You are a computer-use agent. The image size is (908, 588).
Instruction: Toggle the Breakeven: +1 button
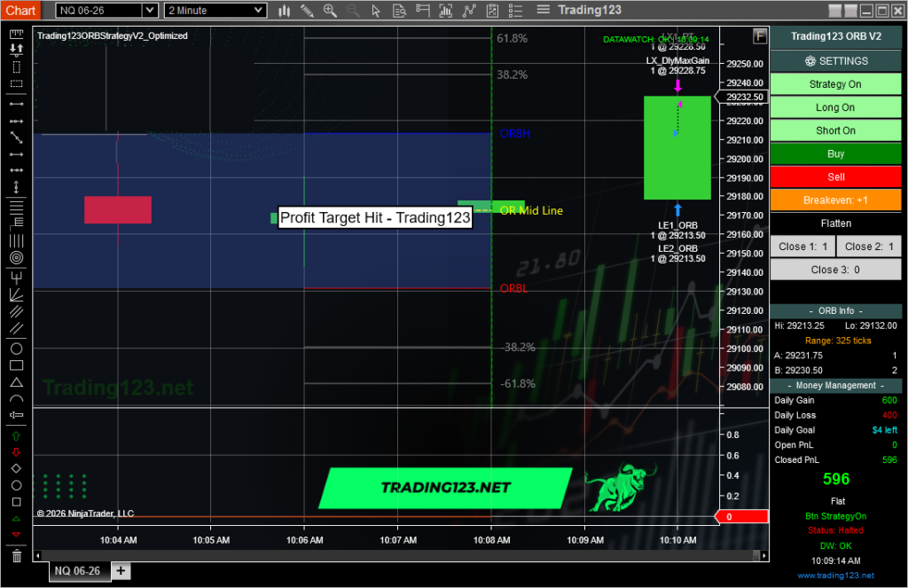835,200
